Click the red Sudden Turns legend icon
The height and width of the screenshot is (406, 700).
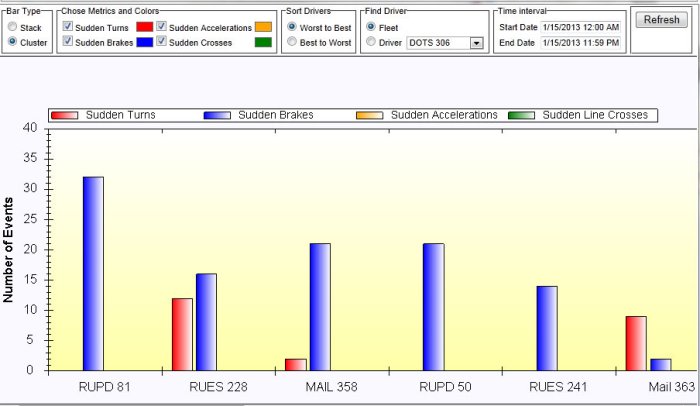pyautogui.click(x=65, y=116)
